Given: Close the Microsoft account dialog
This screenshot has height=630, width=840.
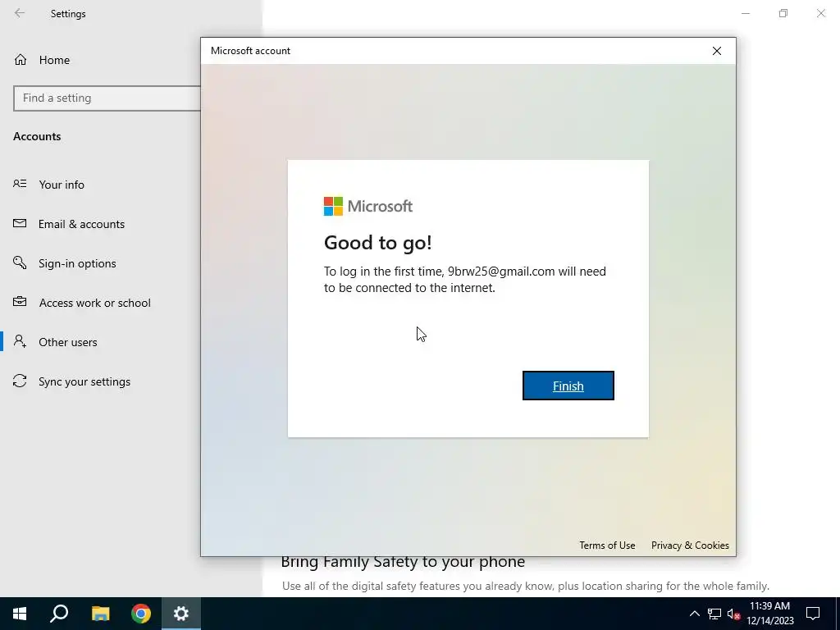Looking at the screenshot, I should (x=717, y=51).
